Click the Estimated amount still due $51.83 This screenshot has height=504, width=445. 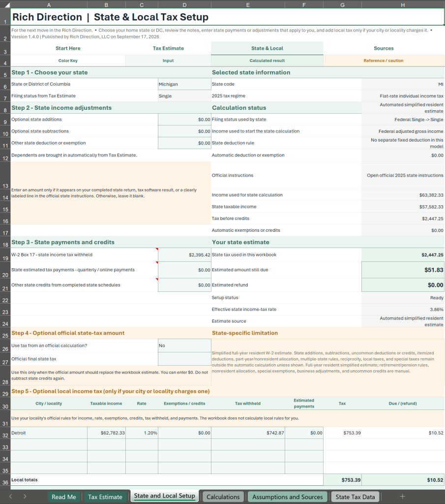pyautogui.click(x=403, y=270)
